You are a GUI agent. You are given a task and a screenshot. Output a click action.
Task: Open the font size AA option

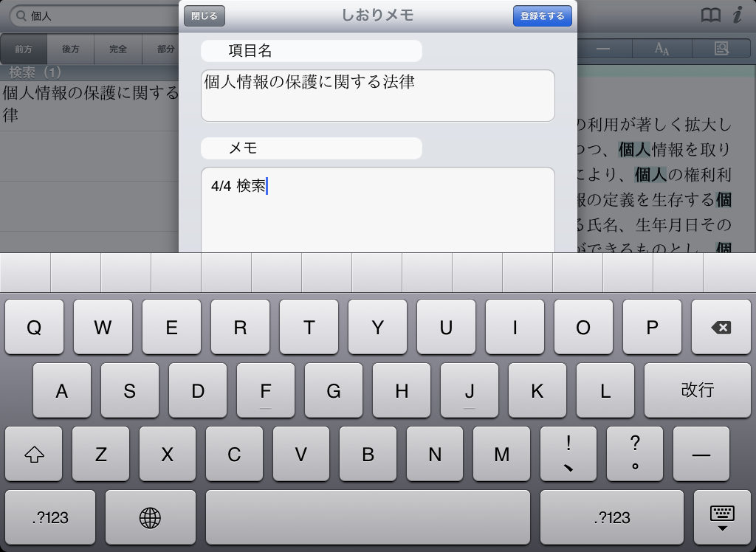tap(661, 49)
